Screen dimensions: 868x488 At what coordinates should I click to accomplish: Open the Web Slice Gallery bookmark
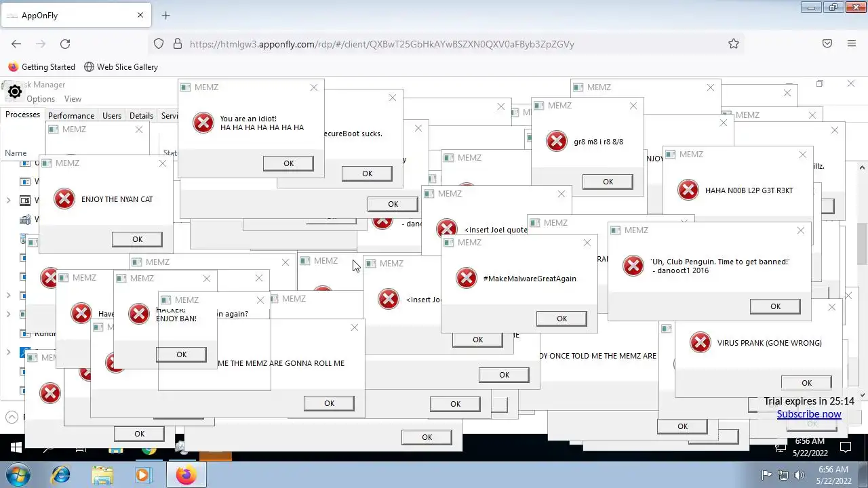pyautogui.click(x=121, y=66)
